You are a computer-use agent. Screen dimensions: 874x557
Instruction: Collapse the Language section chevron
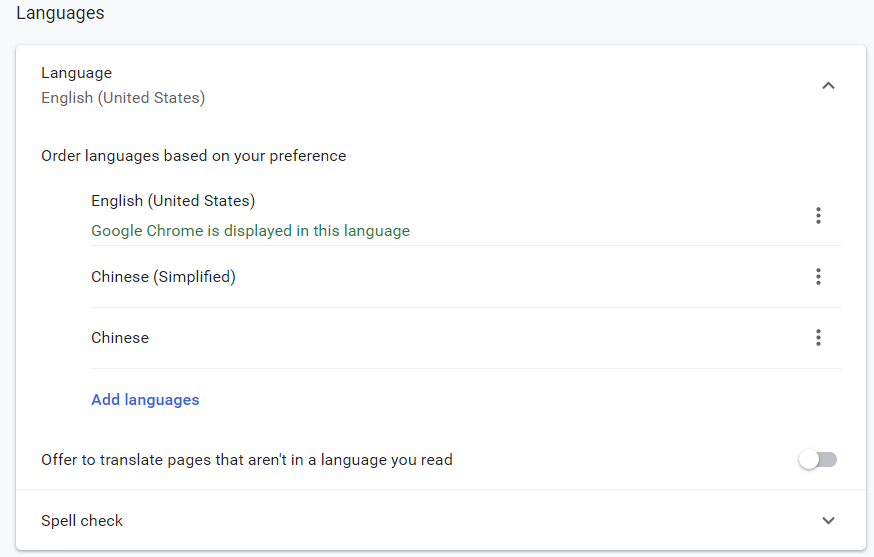tap(828, 86)
